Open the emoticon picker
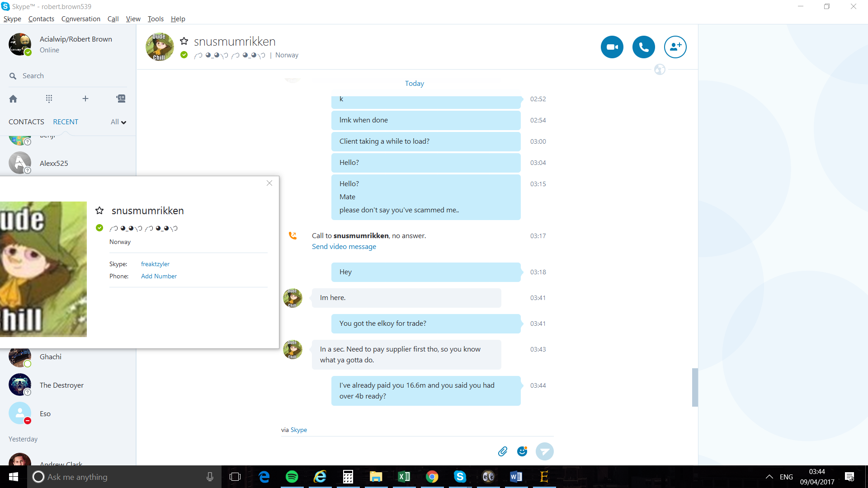The height and width of the screenshot is (488, 868). 522,451
